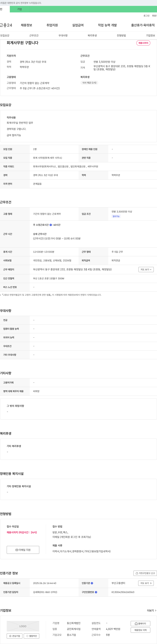Open the 출산휴가·육아휴직 menu
Image resolution: width=157 pixels, height=644 pixels.
143,25
